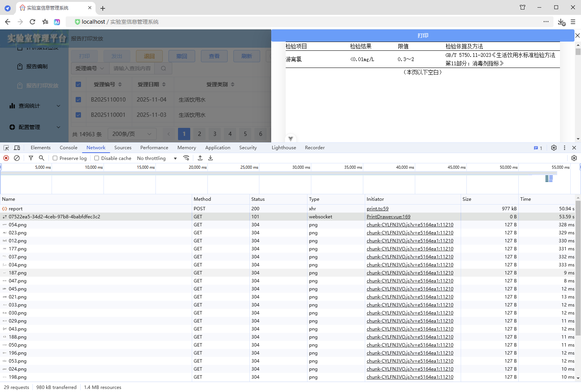
Task: Click the 请输入查找内容 search input
Action: (132, 68)
